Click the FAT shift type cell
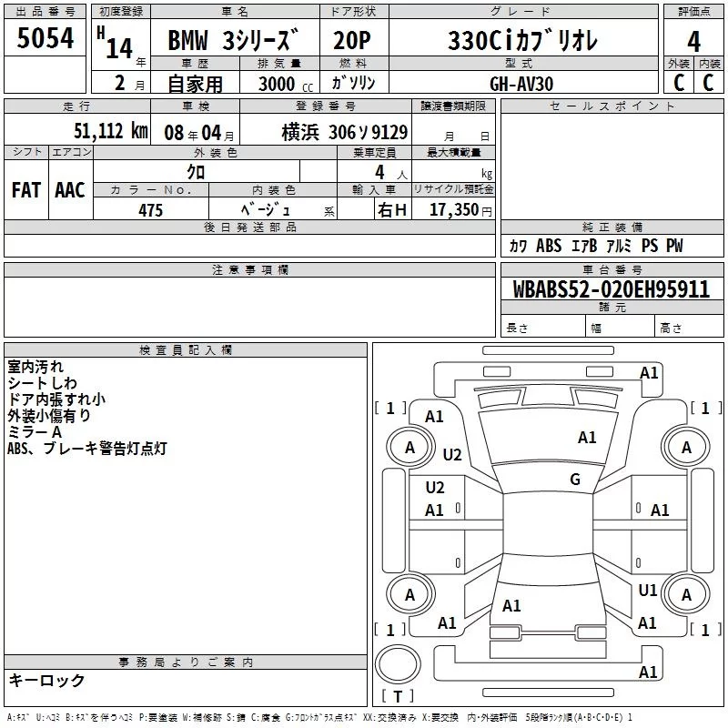728x728 pixels. [x=26, y=189]
